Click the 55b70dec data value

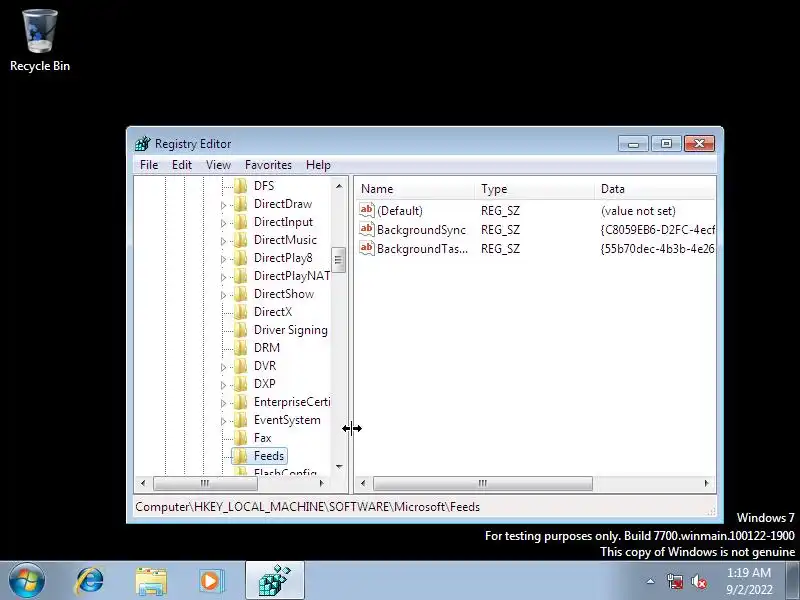[x=658, y=249]
